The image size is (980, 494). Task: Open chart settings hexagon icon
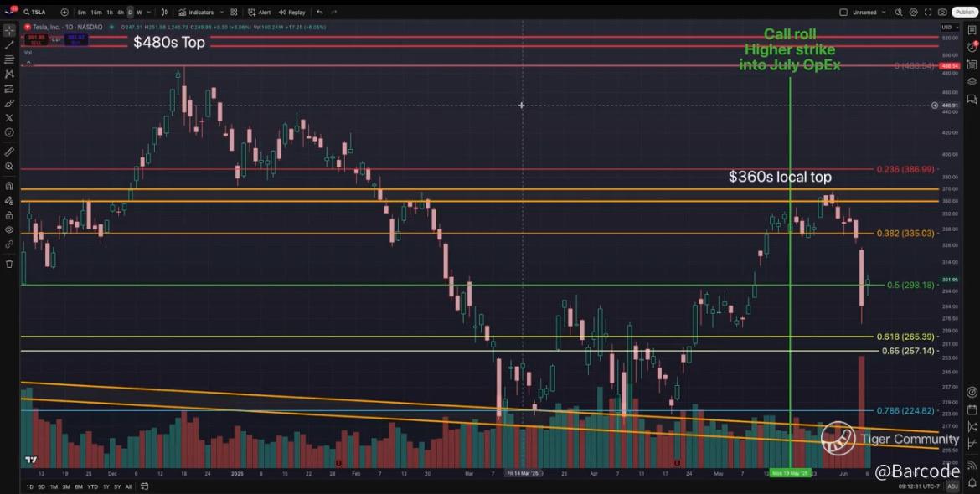(x=914, y=12)
